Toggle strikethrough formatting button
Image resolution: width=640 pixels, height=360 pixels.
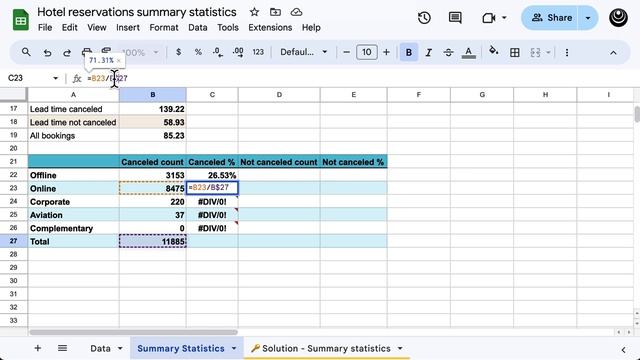(x=448, y=53)
